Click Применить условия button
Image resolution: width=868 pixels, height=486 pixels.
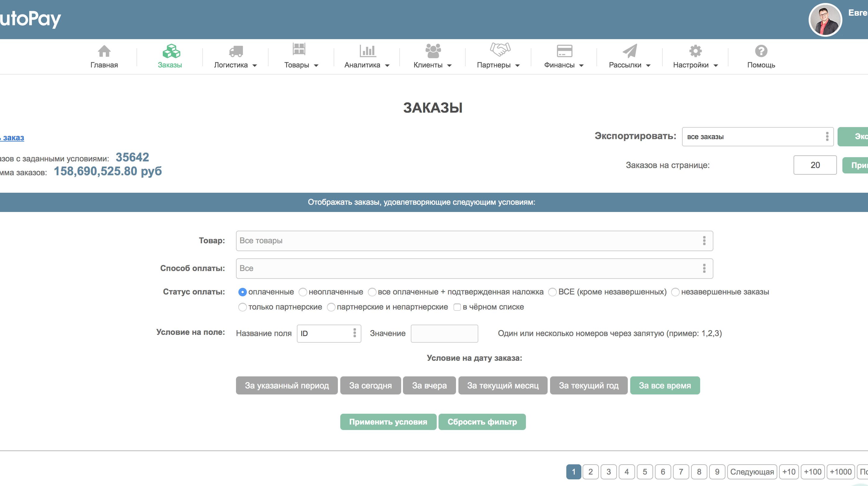pos(388,422)
